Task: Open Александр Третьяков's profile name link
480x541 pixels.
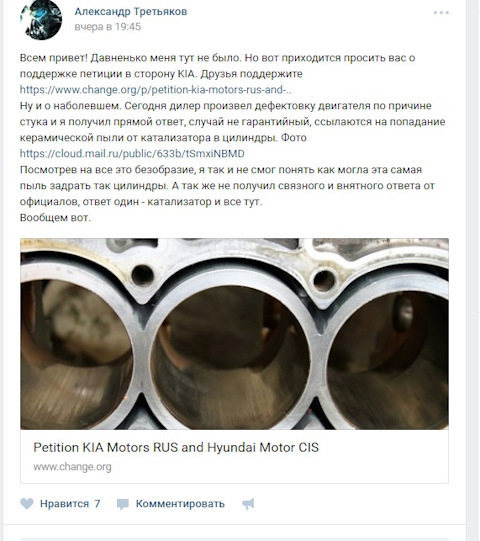Action: coord(131,11)
